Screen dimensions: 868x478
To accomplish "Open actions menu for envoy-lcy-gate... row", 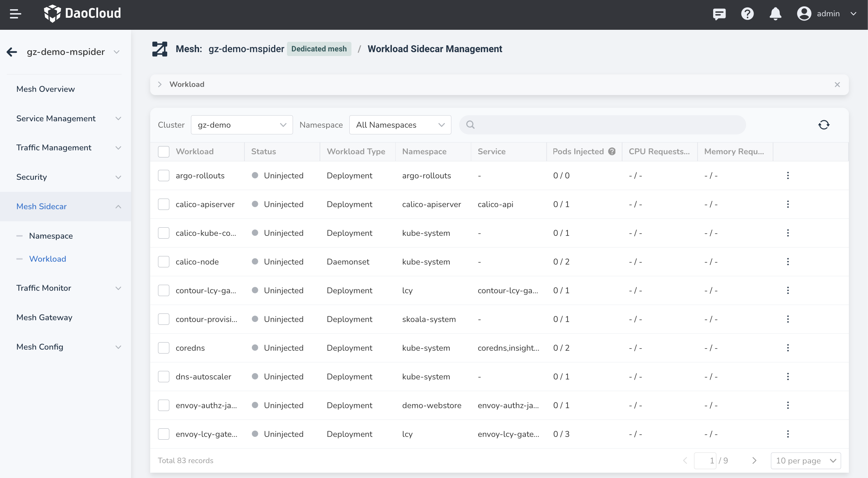I will click(788, 434).
